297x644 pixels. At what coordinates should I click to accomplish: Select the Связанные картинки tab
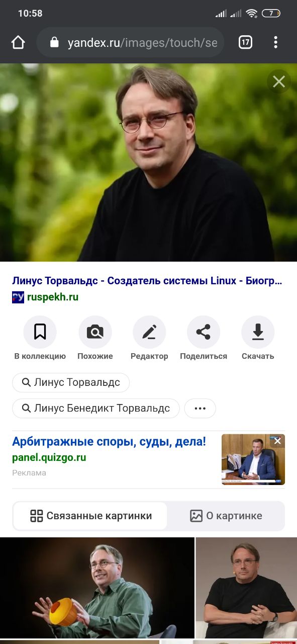pos(90,516)
